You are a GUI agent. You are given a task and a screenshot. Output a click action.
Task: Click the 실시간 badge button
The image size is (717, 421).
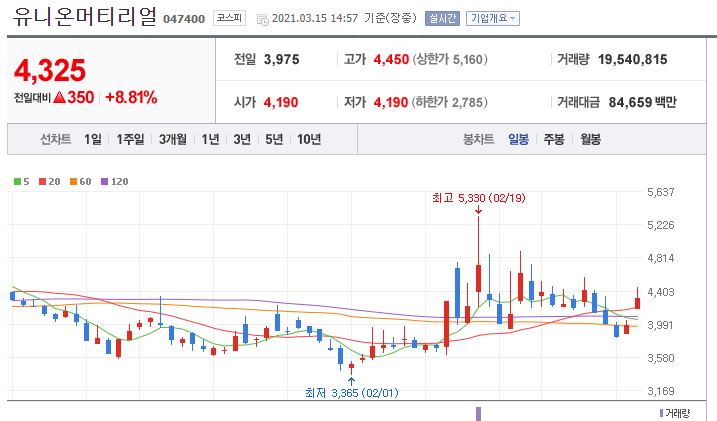(x=442, y=18)
